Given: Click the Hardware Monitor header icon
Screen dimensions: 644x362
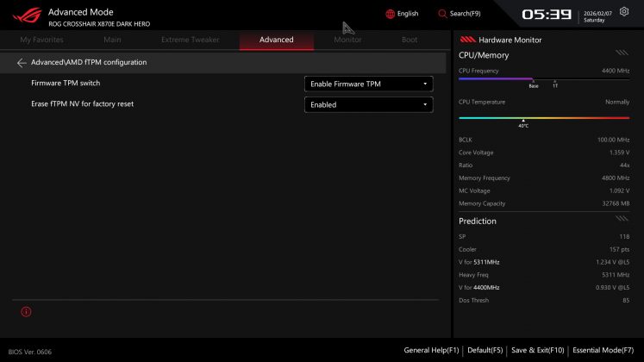Looking at the screenshot, I should point(467,40).
